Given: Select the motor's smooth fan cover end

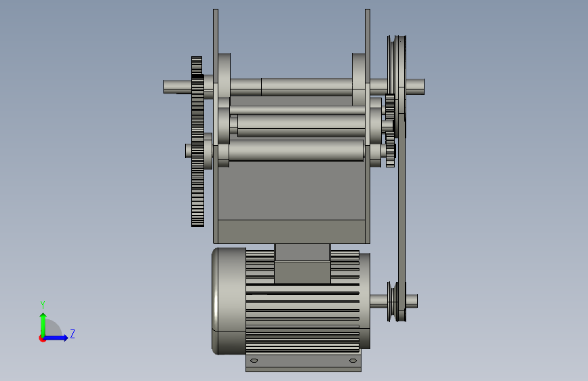Looking at the screenshot, I should 229,301.
